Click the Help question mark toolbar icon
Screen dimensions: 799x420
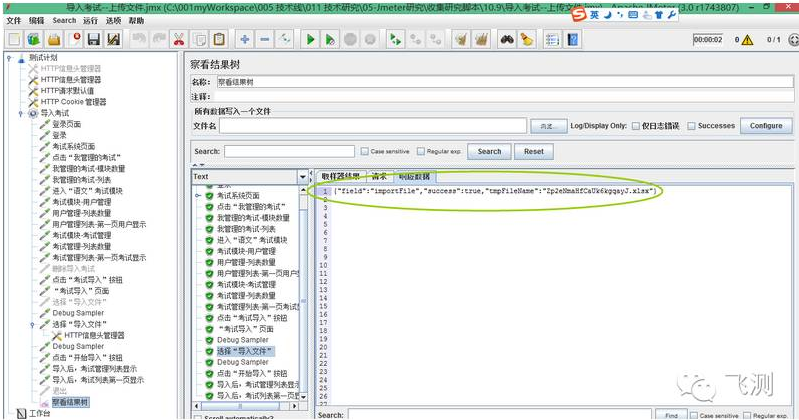(573, 40)
